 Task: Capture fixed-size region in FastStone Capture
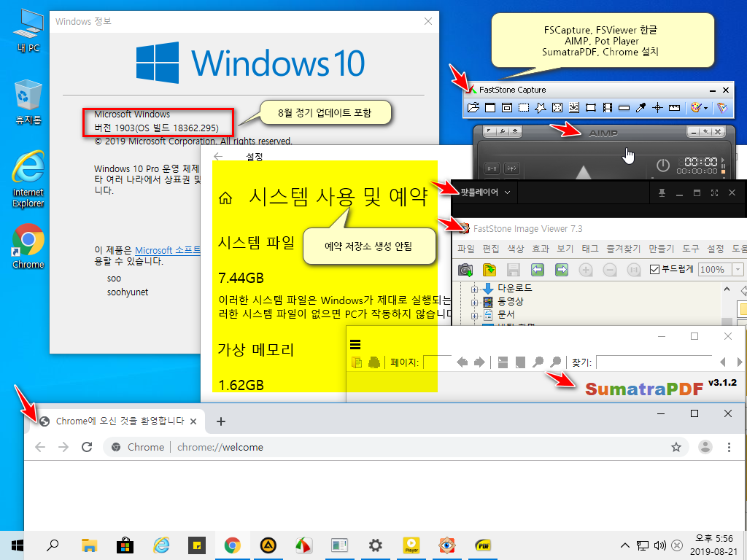coord(591,108)
